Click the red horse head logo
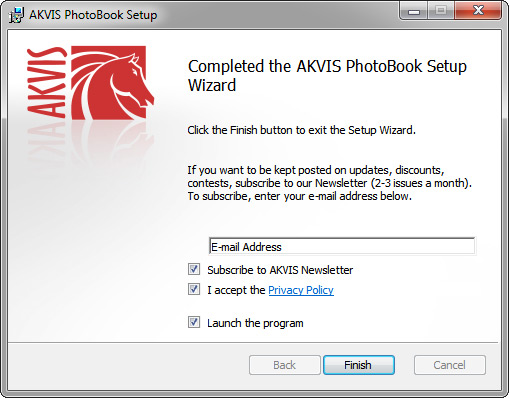 pos(113,83)
